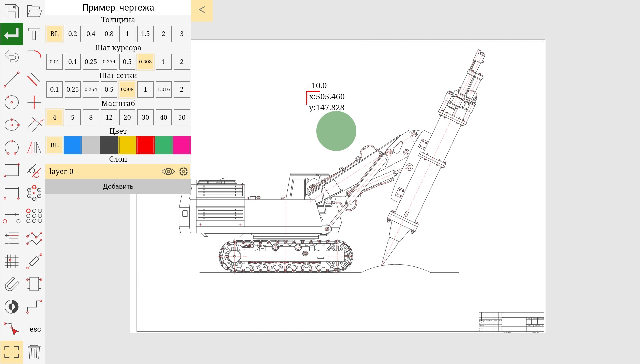Pick the yellow color swatch
The height and width of the screenshot is (364, 640).
[127, 145]
